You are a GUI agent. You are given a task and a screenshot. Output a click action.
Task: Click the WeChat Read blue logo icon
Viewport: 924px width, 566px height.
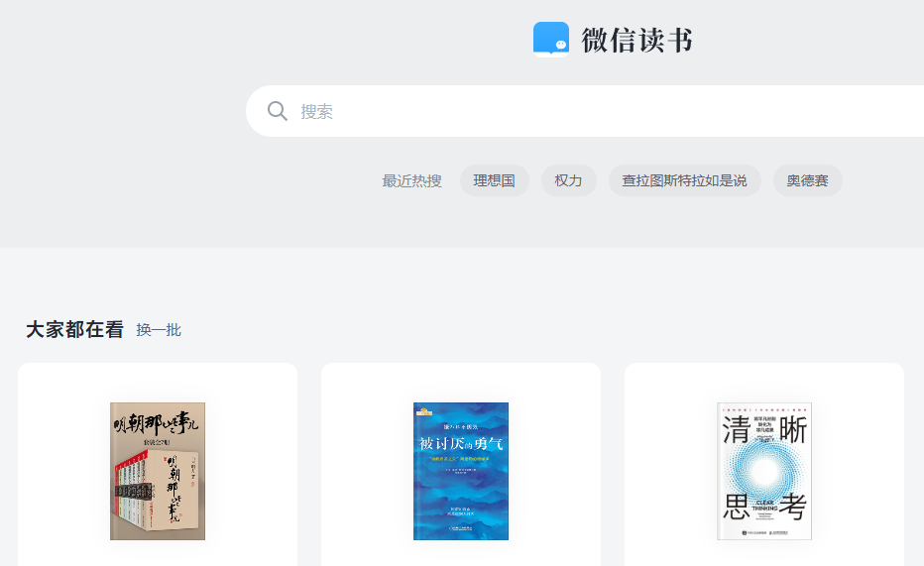coord(551,39)
